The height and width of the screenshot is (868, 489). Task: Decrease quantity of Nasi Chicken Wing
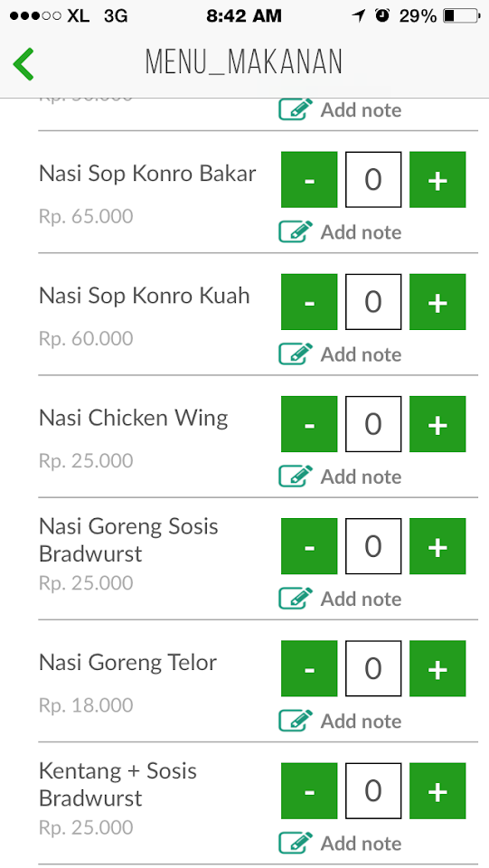coord(309,425)
